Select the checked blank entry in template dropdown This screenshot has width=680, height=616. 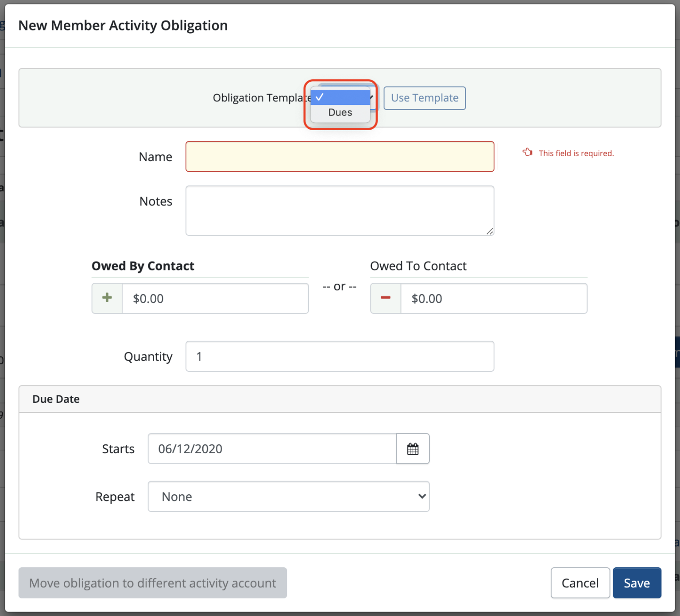(340, 97)
